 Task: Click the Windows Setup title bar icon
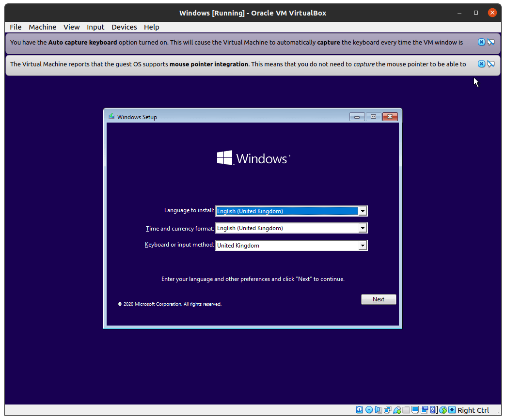click(x=111, y=116)
